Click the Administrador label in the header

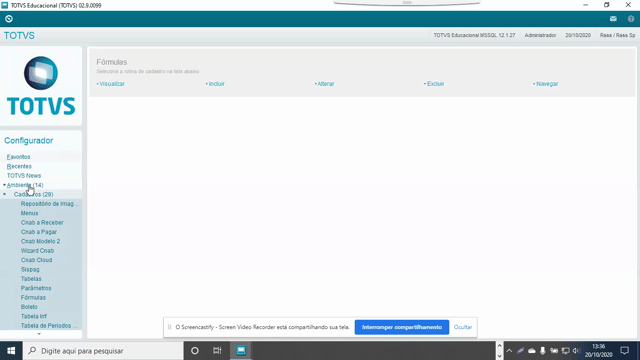(x=540, y=35)
